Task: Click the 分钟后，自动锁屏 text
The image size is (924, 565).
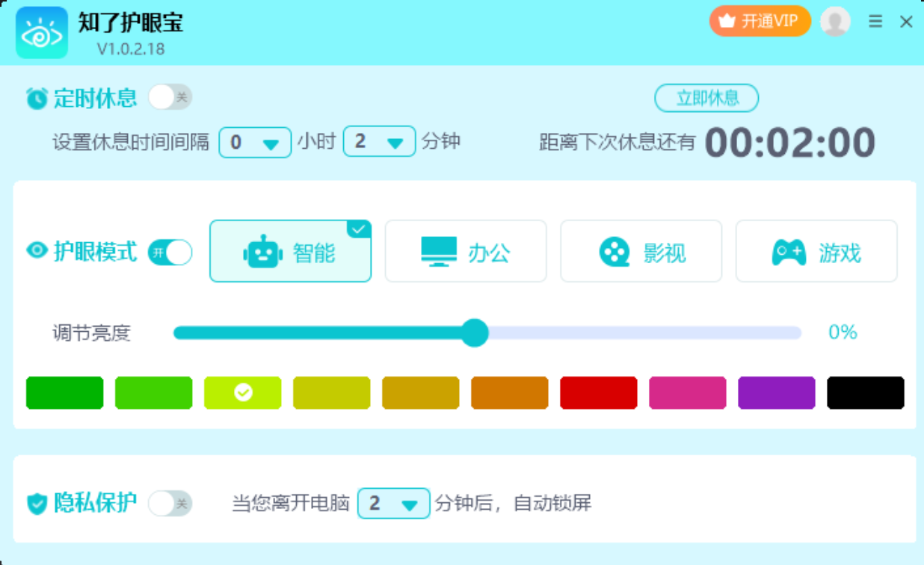Action: [514, 503]
